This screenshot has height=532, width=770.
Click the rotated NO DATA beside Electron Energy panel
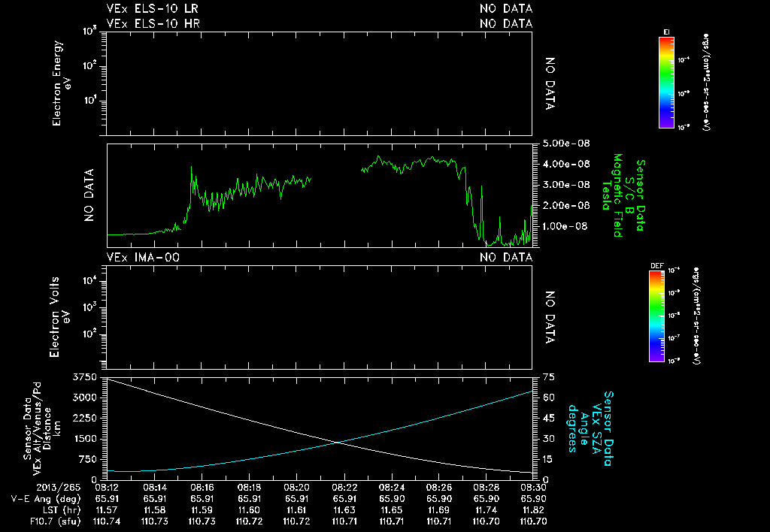point(550,83)
